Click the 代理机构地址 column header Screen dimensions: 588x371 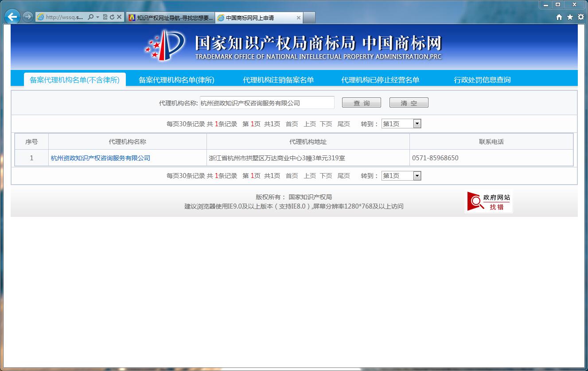click(x=308, y=142)
